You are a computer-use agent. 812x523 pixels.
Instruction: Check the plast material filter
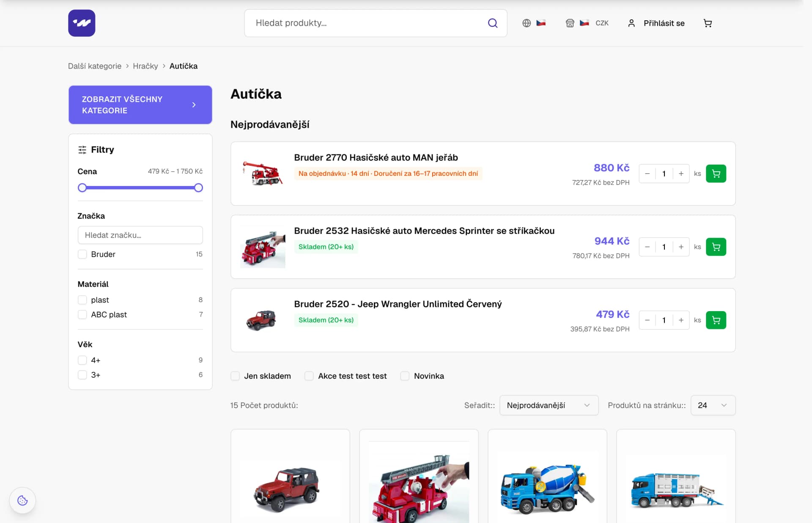82,300
